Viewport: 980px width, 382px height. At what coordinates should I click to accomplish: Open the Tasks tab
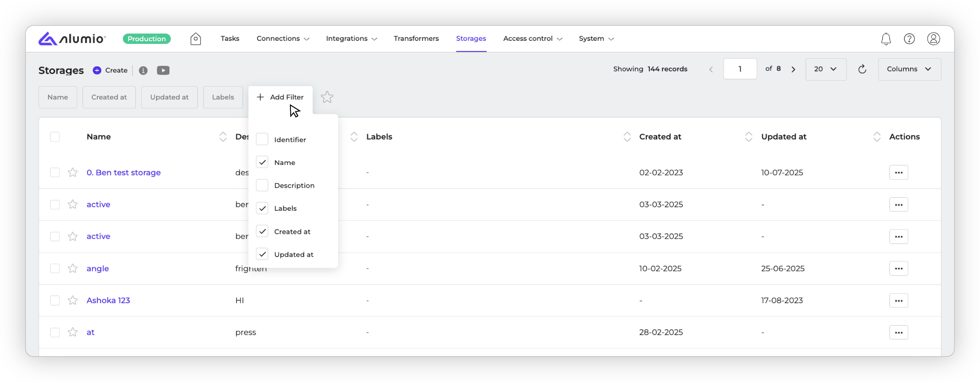pyautogui.click(x=230, y=39)
